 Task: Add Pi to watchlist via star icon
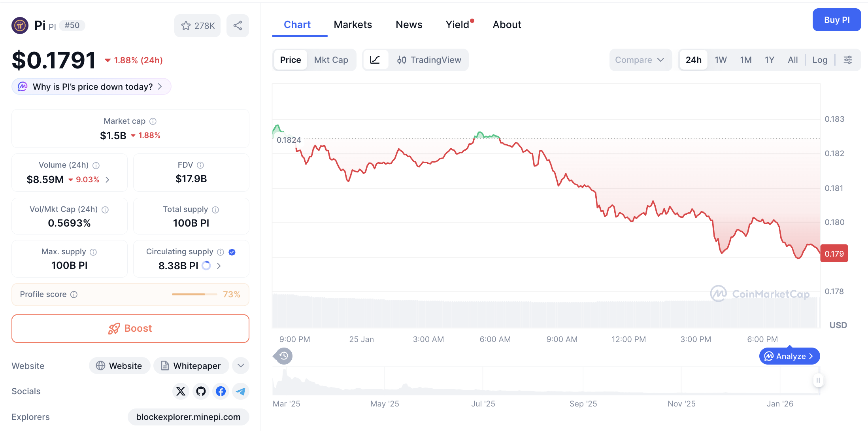pos(186,25)
